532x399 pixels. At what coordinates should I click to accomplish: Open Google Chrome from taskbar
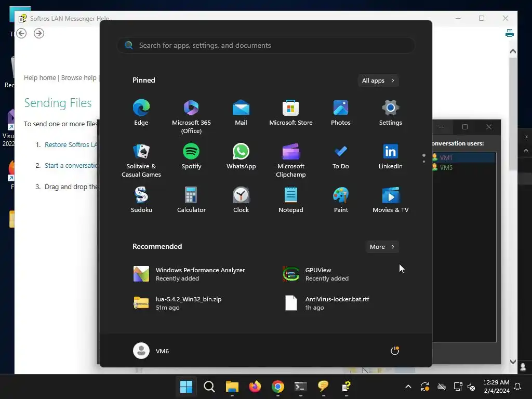[x=277, y=387]
